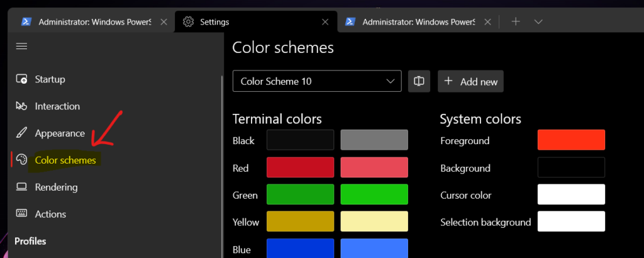Click the Add new scheme button
Screen dimensions: 644x258
470,81
